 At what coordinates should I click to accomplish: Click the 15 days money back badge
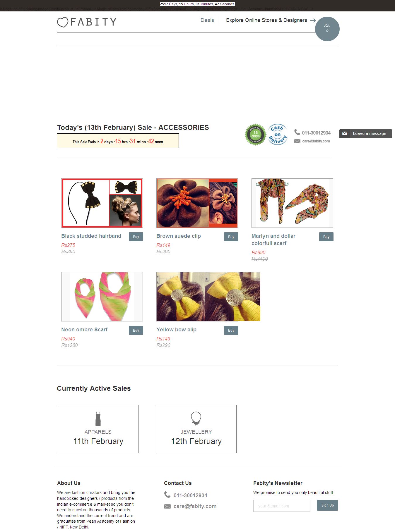pyautogui.click(x=255, y=135)
